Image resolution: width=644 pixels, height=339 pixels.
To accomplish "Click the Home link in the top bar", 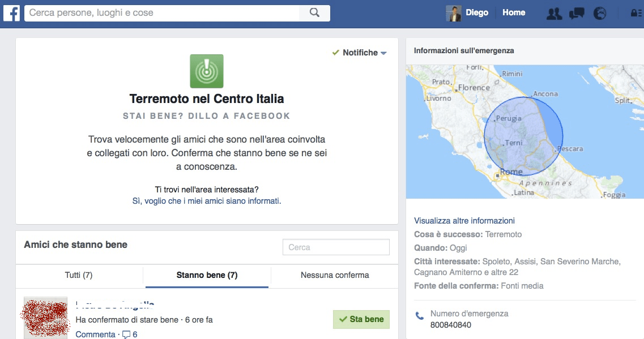I will click(x=514, y=12).
